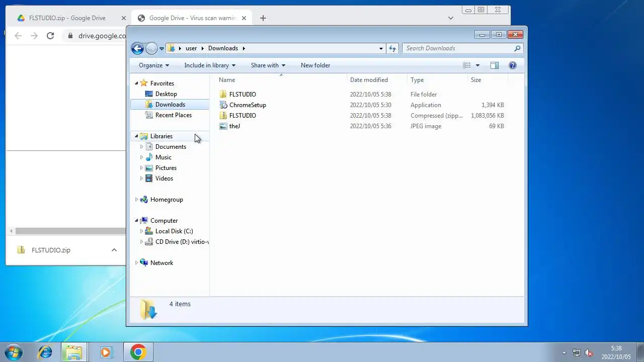Click the Chrome taskbar icon

tap(138, 352)
